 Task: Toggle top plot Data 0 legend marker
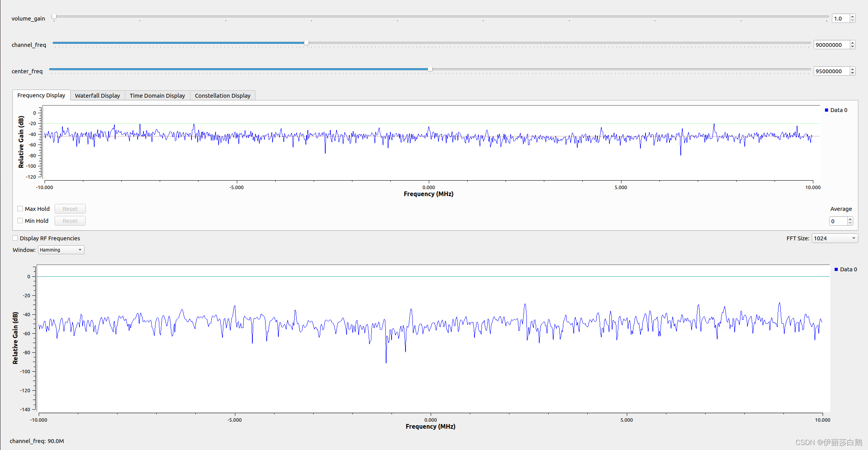tap(826, 110)
